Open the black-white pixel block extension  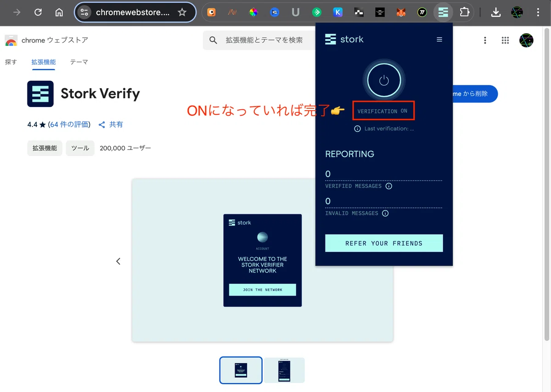(359, 12)
